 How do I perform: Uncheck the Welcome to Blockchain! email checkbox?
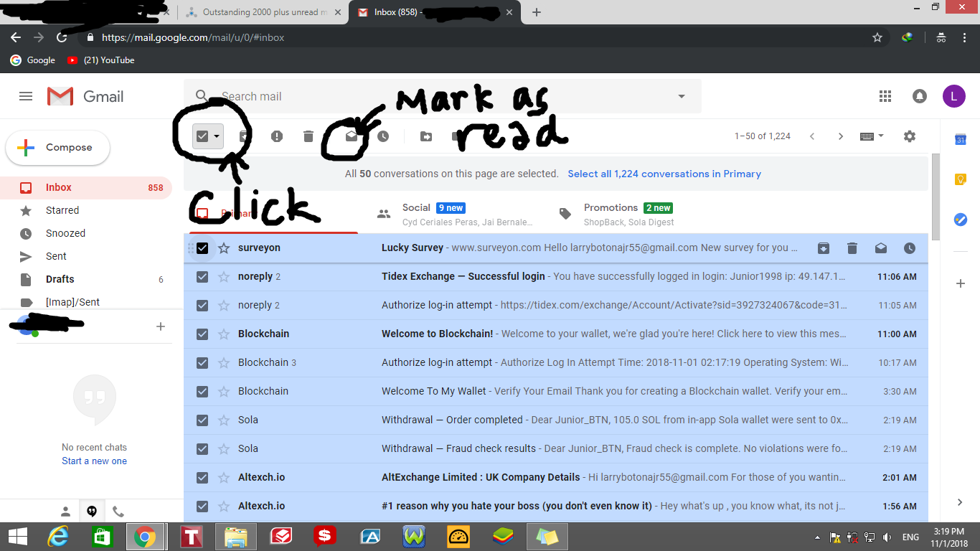202,334
